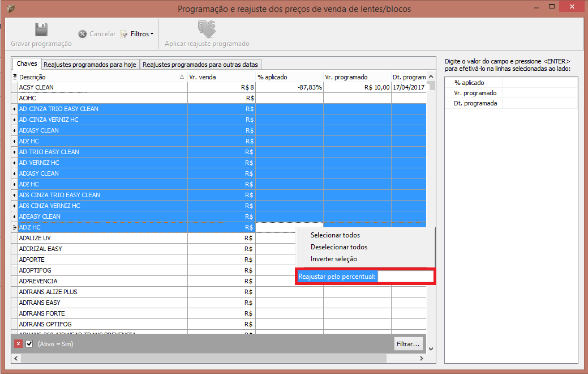This screenshot has height=374, width=588.
Task: Click the % aplicado value field in right panel
Action: click(x=539, y=83)
